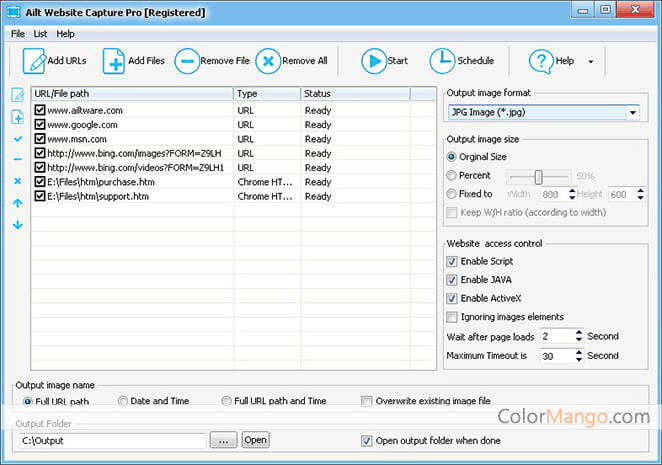The height and width of the screenshot is (465, 662).
Task: Sort by the Status column header
Action: (355, 94)
